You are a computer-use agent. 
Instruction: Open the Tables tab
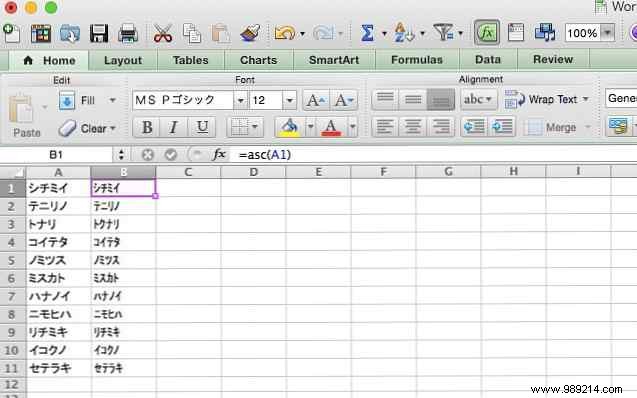(x=191, y=60)
